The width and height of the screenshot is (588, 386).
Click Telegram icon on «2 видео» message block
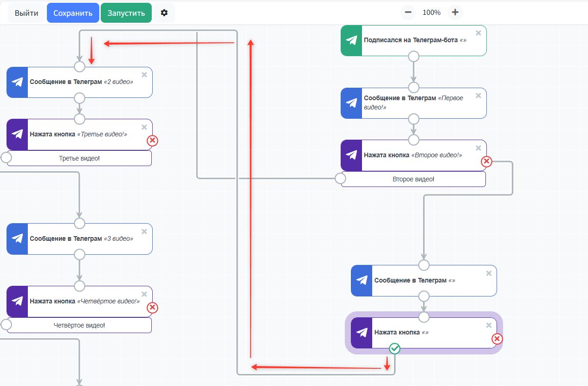tap(17, 82)
